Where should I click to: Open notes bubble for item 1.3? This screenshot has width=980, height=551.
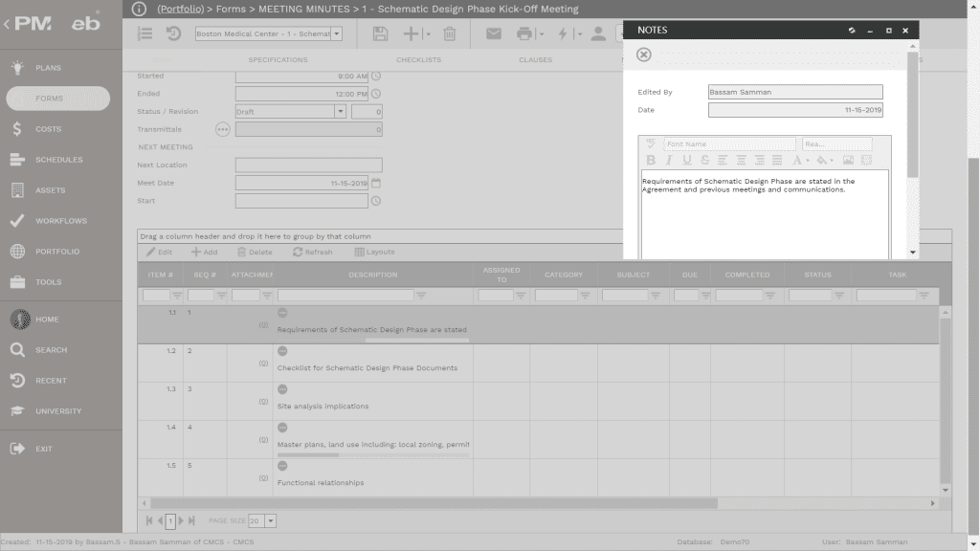[282, 389]
